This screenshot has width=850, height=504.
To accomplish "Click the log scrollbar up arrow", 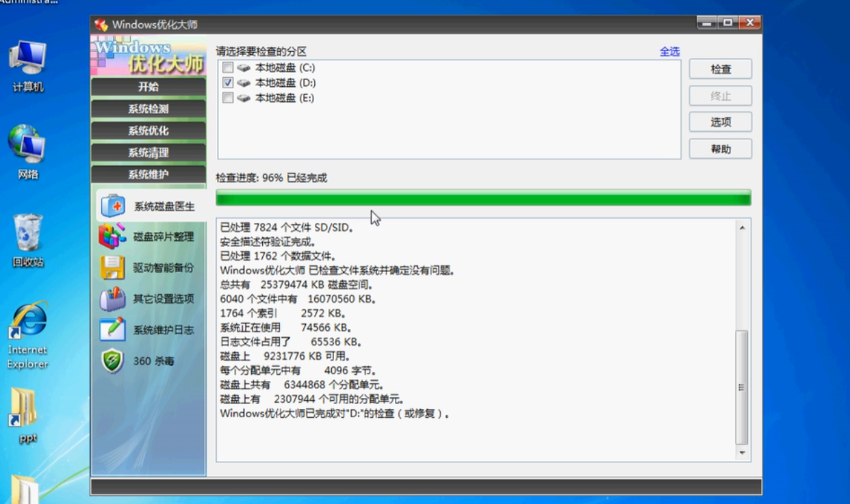I will 742,226.
